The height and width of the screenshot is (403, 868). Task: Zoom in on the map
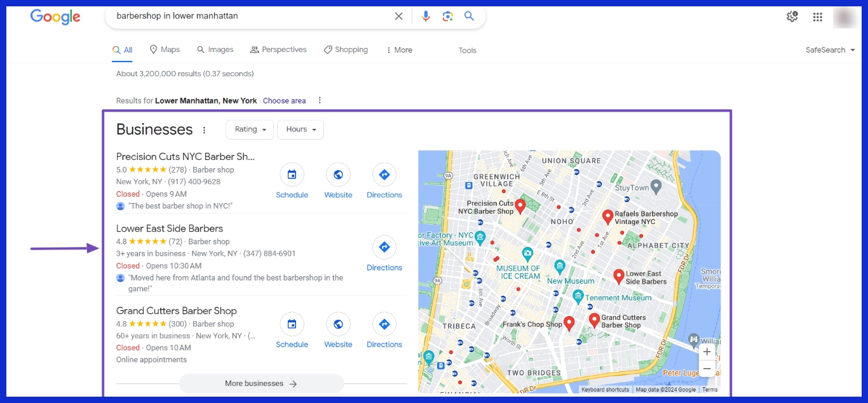click(x=707, y=352)
